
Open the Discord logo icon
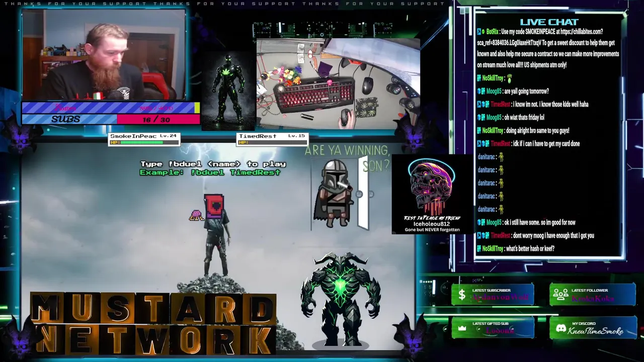click(561, 328)
